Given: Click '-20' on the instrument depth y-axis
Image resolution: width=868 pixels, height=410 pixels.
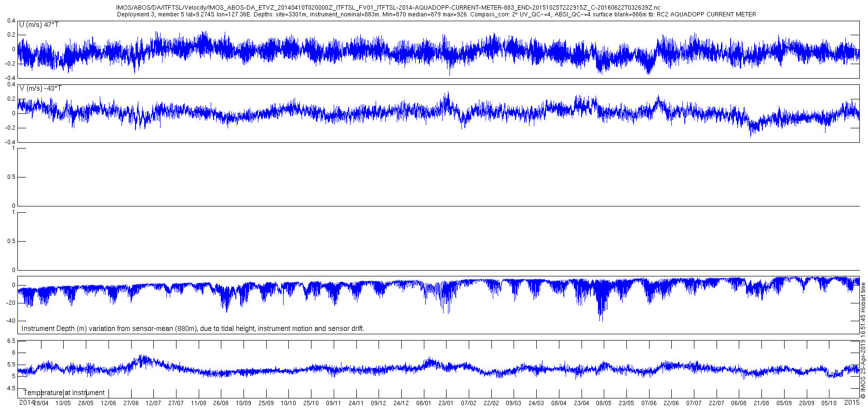Looking at the screenshot, I should pos(11,303).
